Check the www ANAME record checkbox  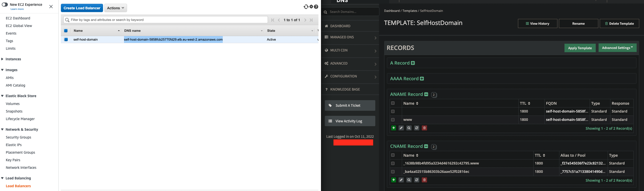(x=393, y=120)
